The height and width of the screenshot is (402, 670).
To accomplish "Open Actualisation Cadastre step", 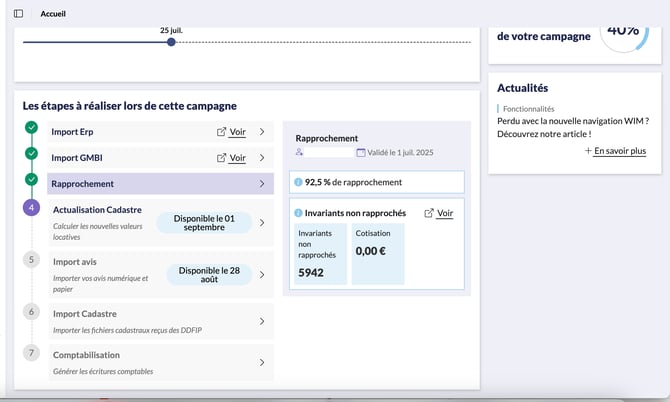I will click(x=160, y=223).
